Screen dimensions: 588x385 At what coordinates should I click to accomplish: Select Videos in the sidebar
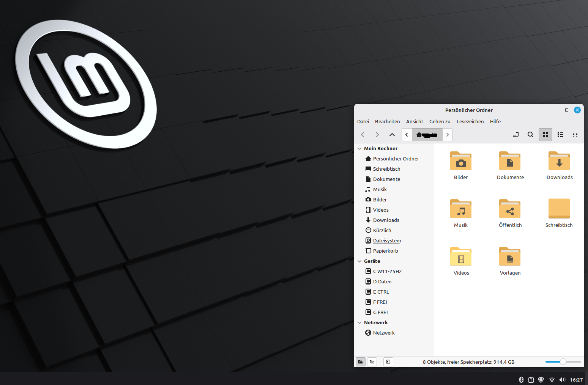click(x=394, y=210)
